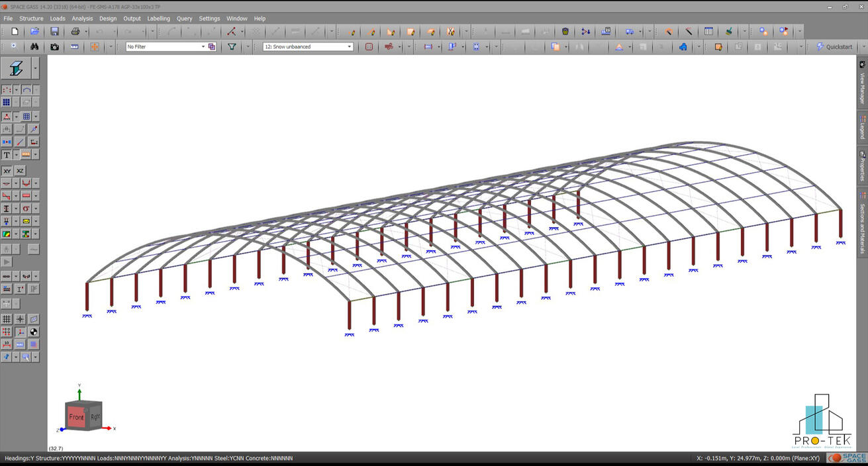Click the camera screenshot capture icon
The height and width of the screenshot is (466, 868).
[x=54, y=47]
